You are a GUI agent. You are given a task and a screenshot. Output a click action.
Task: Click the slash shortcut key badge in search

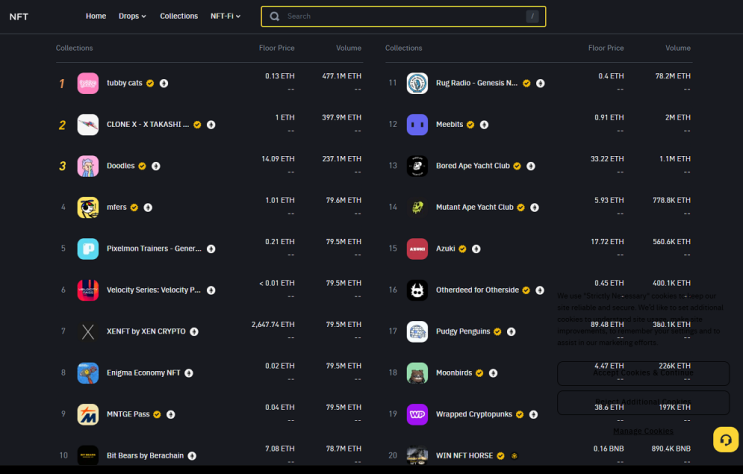coord(532,17)
